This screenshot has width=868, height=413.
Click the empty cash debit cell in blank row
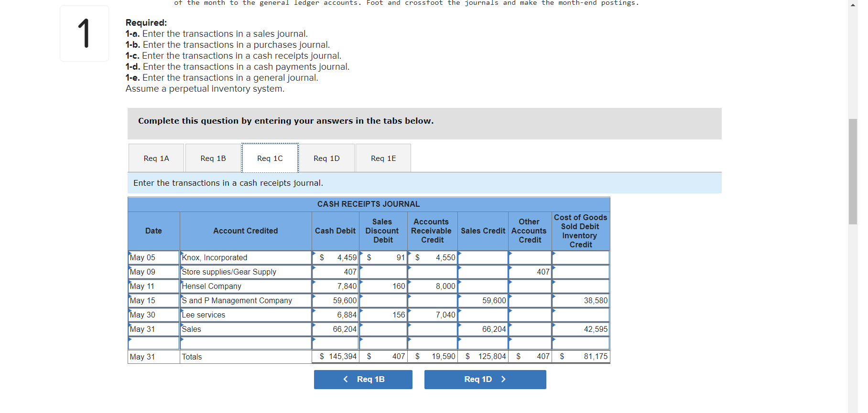tap(336, 343)
